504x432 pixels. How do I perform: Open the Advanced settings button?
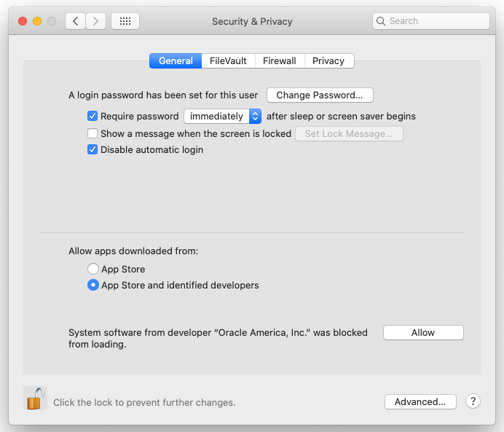click(x=420, y=401)
